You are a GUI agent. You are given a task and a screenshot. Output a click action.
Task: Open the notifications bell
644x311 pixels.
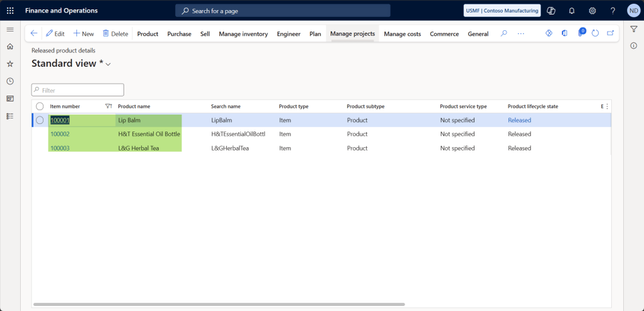572,11
